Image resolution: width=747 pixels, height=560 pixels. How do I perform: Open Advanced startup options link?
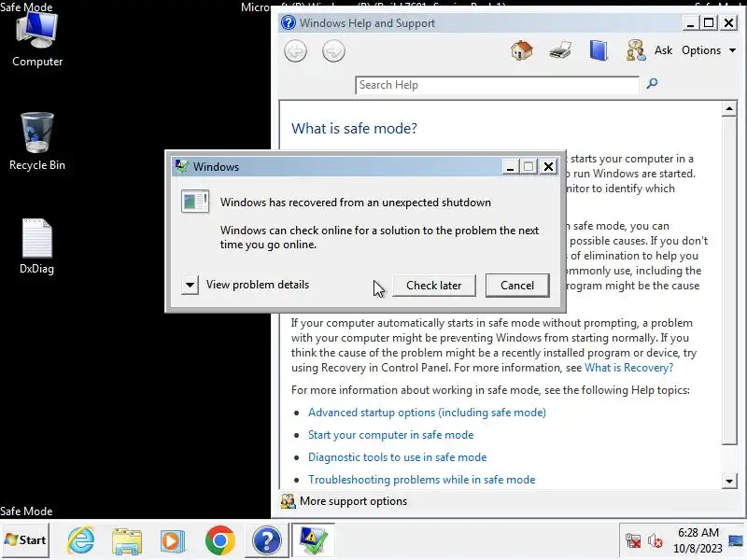point(427,413)
